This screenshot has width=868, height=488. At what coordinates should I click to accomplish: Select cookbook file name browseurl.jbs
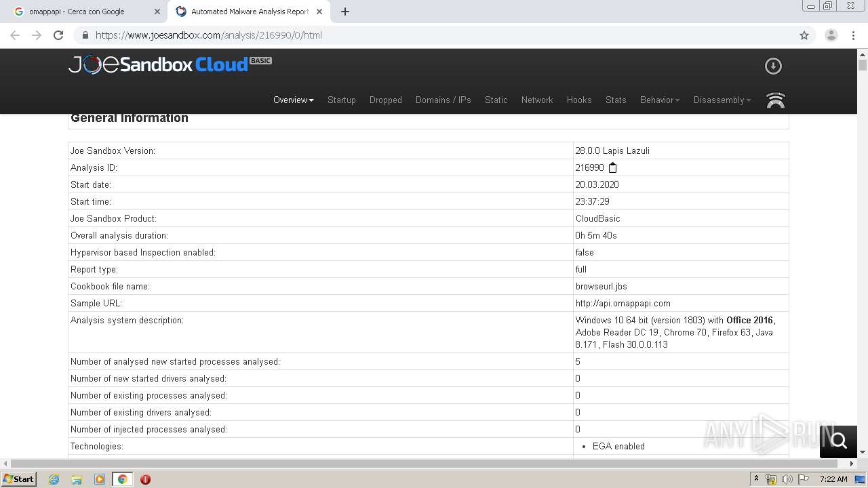tap(601, 286)
